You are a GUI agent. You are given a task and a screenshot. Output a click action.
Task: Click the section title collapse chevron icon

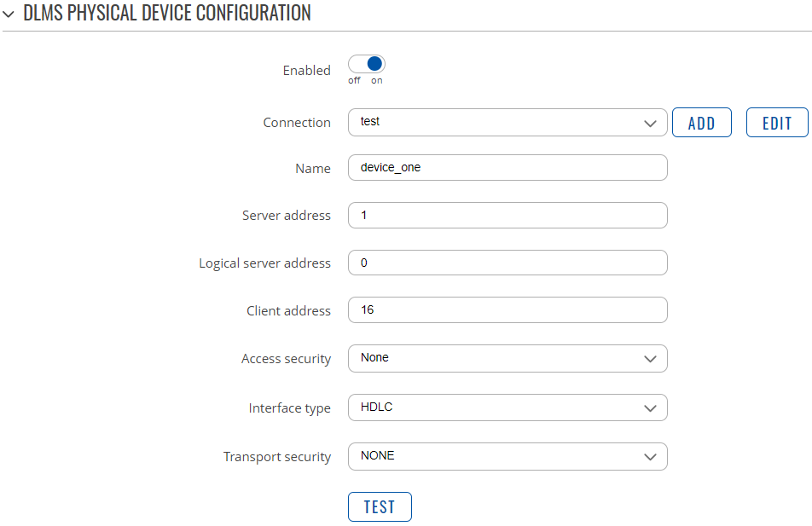9,14
